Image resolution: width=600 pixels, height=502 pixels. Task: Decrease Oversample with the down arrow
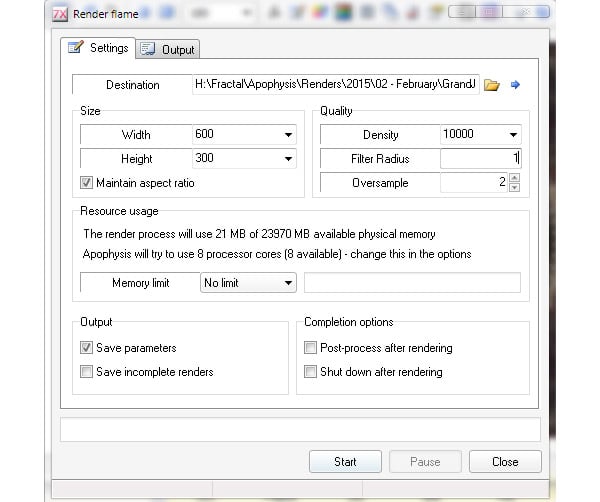(x=515, y=187)
